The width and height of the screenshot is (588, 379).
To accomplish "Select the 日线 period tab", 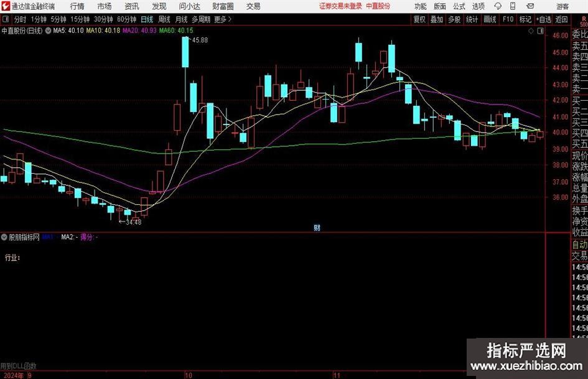I will 147,19.
